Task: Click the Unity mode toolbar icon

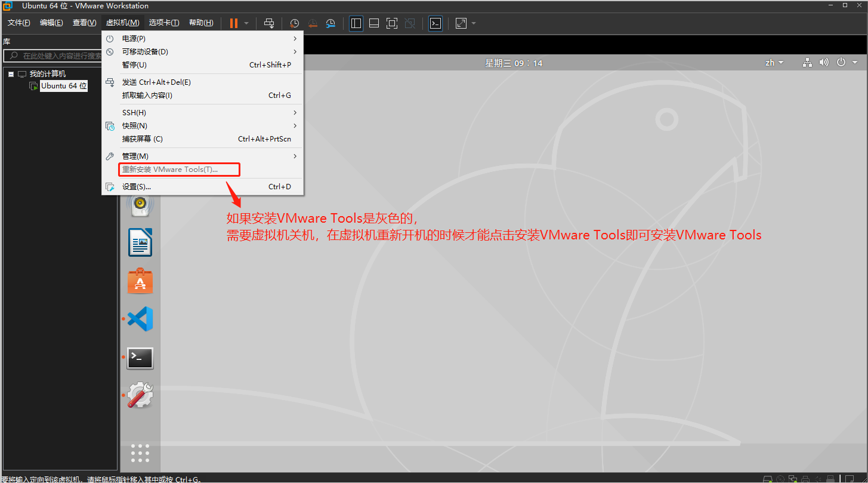Action: [410, 23]
